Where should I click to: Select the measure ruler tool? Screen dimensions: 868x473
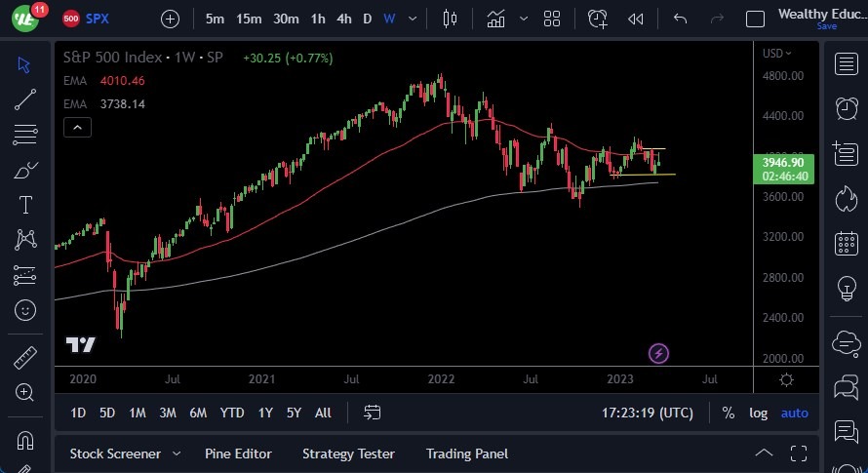point(25,358)
